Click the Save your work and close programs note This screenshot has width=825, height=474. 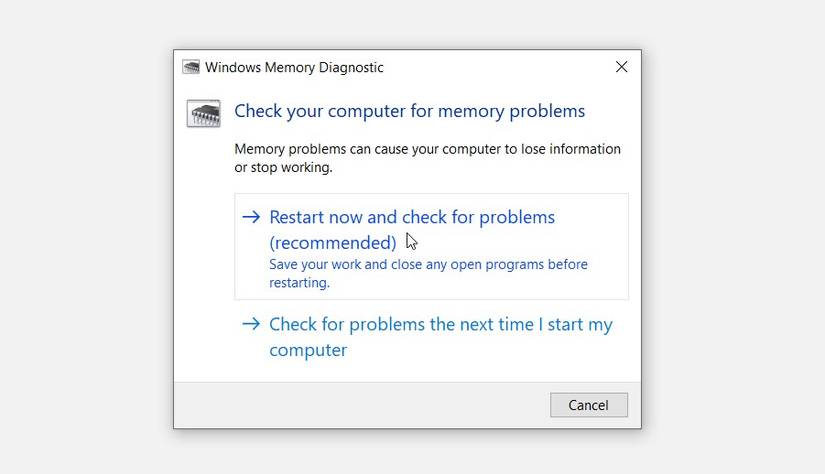pos(428,265)
